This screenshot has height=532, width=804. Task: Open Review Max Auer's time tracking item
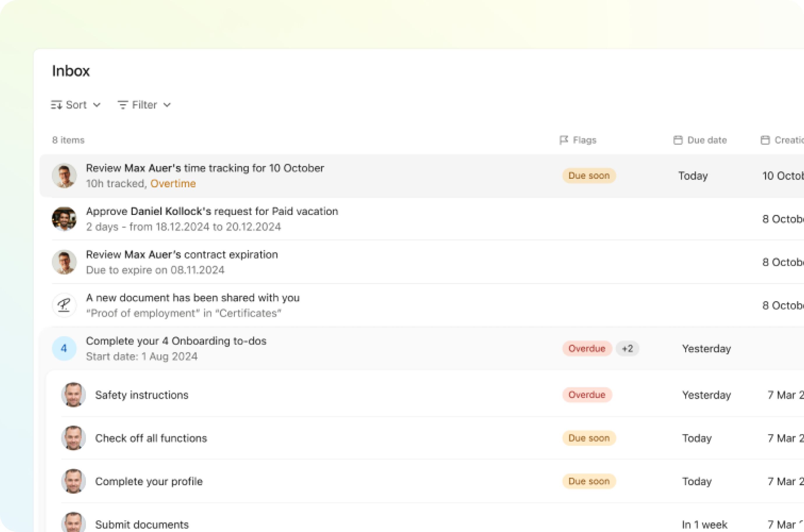(x=205, y=168)
